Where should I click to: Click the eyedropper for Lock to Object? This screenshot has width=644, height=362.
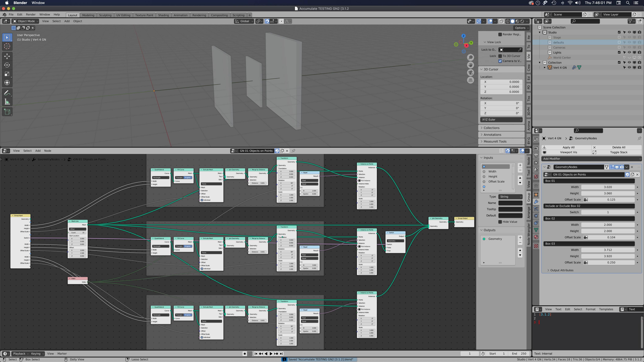(520, 50)
